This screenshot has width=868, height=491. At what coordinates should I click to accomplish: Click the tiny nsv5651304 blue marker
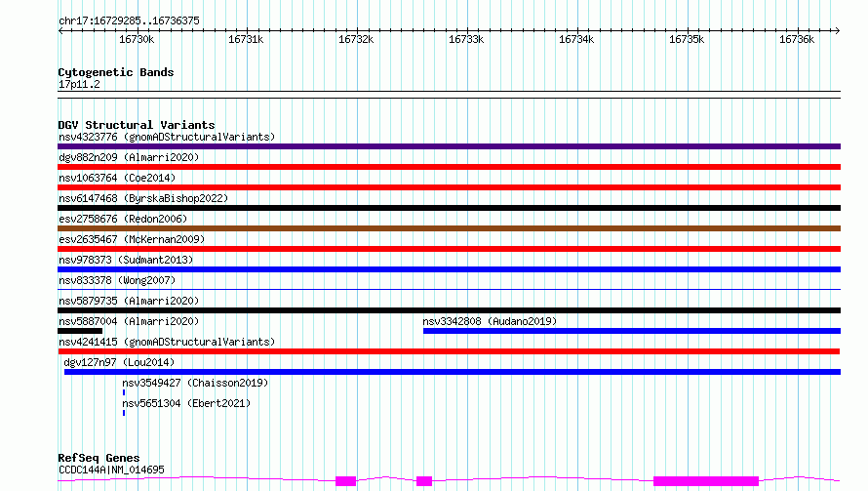point(124,413)
